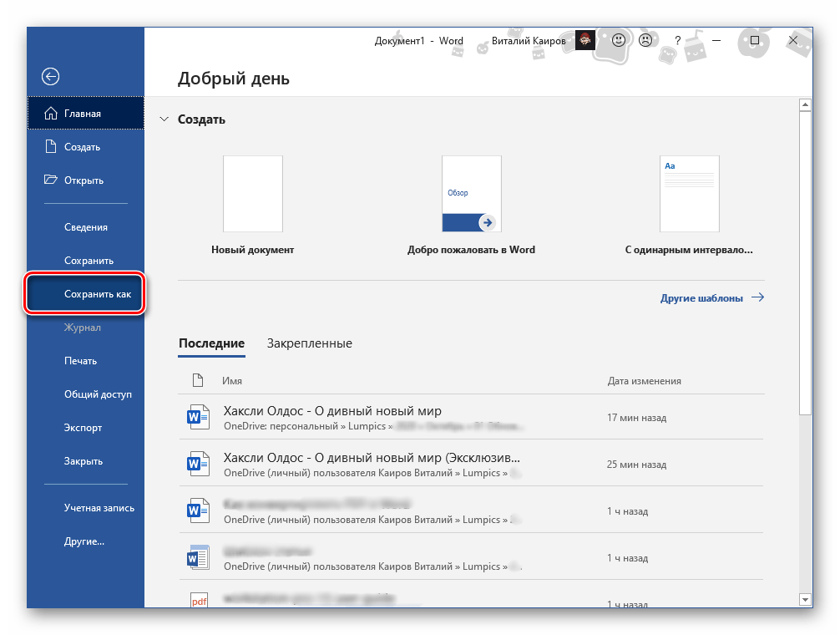Collapse the Создать section chevron

(x=164, y=119)
